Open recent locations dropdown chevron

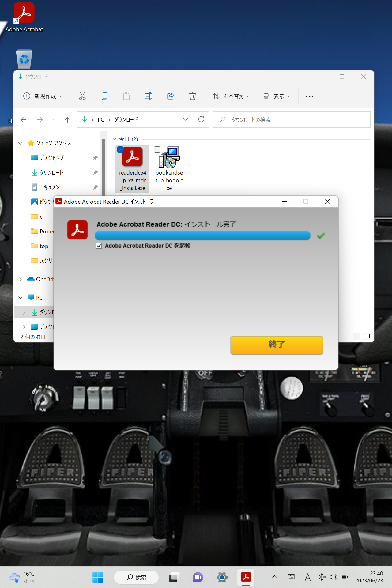(x=53, y=119)
